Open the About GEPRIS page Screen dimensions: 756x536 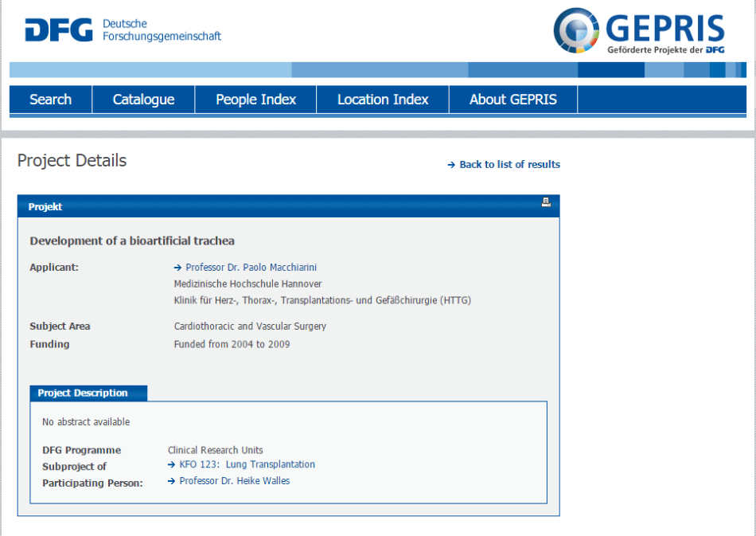[x=512, y=100]
